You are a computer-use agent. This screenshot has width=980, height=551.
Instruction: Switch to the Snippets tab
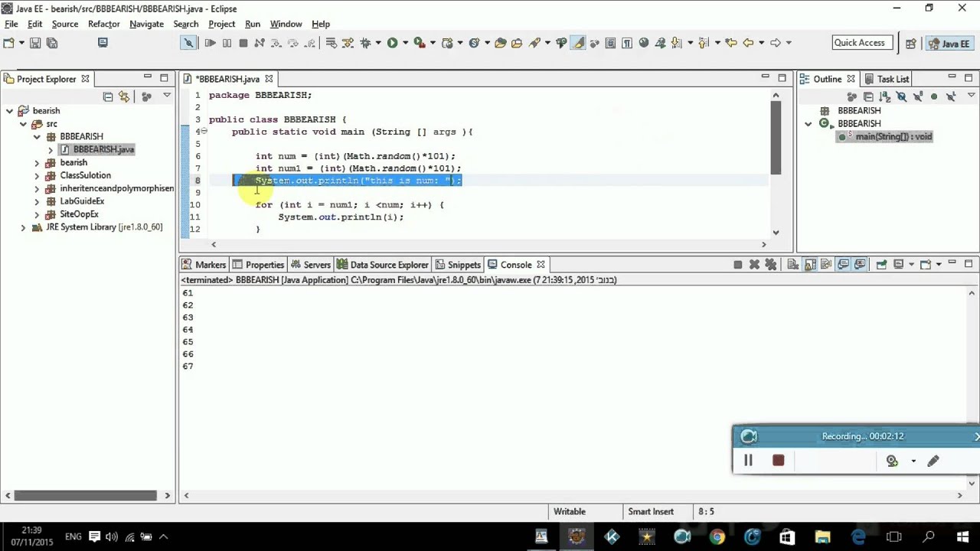[x=457, y=265]
